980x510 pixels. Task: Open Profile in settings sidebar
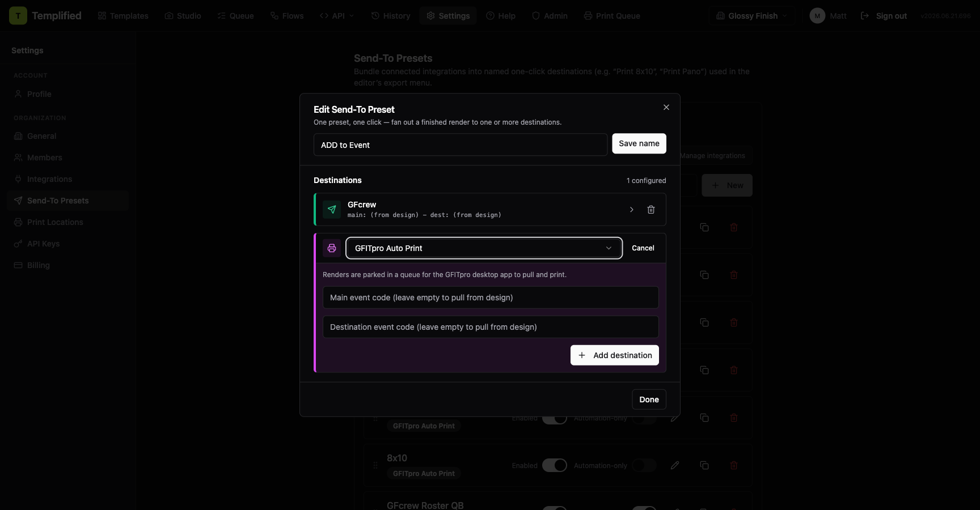coord(68,94)
